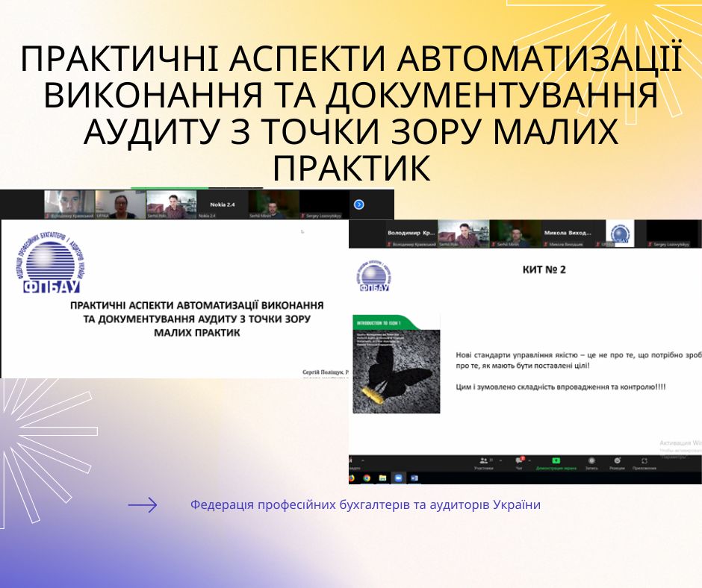Click the slide title "ПРАКТИЧНІ АСПЕКТИ АВТОМАТИЗАЦІЇ ВИКОНАННЯ"
Viewport: 702px width, 588px height.
pos(197,305)
